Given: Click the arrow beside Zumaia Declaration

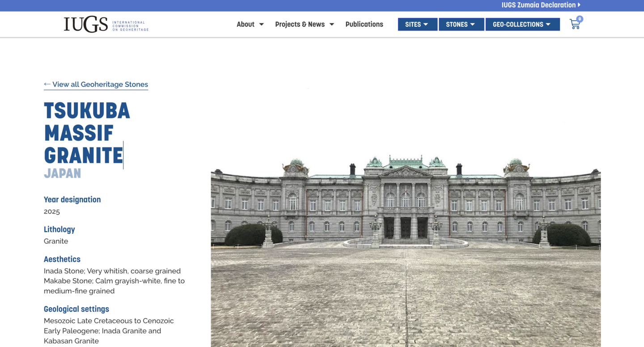Looking at the screenshot, I should [x=579, y=5].
